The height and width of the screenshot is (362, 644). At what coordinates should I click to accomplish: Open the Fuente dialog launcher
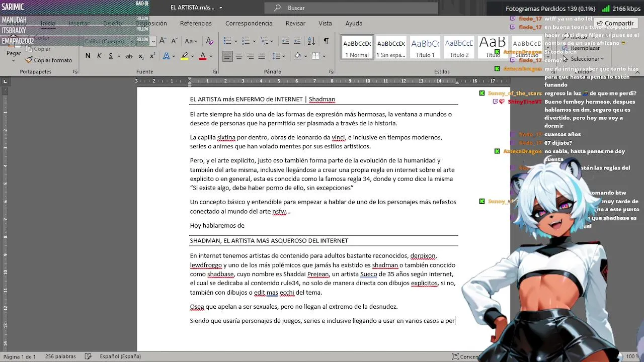pyautogui.click(x=215, y=72)
